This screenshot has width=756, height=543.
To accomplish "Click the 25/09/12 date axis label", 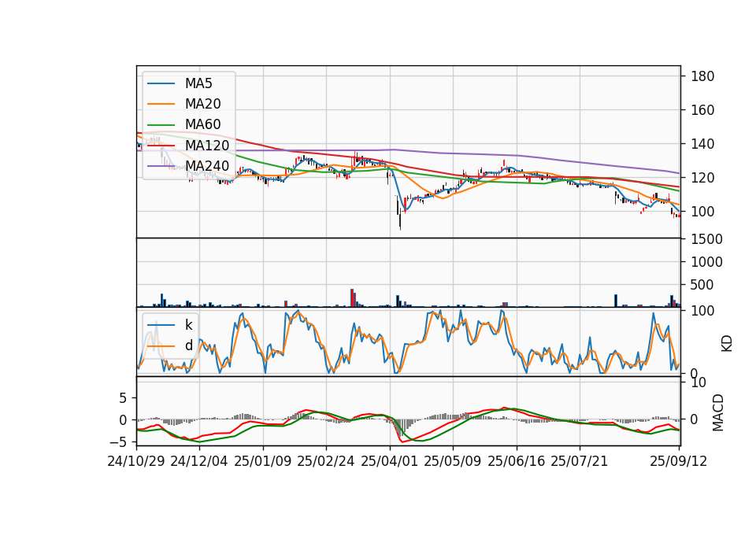I will click(679, 461).
